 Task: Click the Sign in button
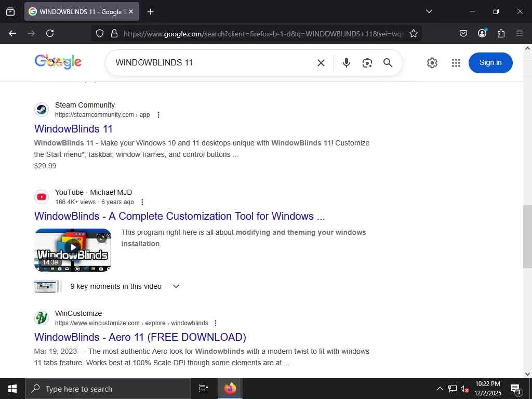click(490, 63)
